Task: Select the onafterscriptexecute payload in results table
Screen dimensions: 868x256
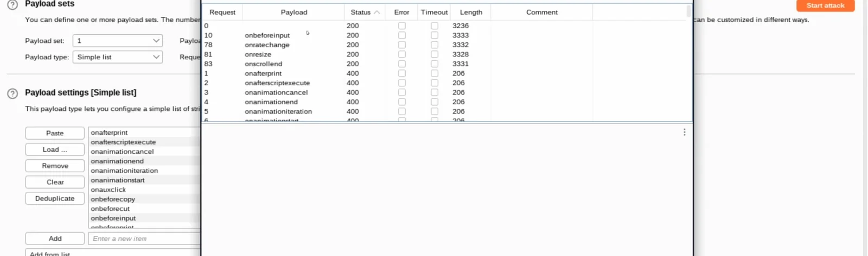Action: click(x=277, y=83)
